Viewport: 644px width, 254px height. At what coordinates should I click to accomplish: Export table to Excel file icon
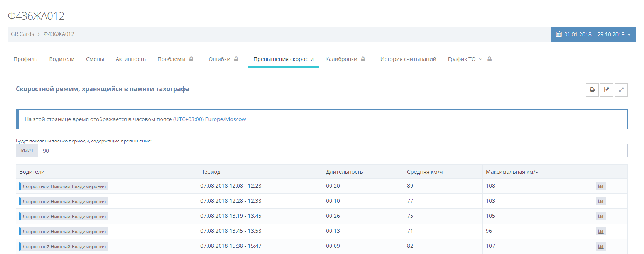607,90
